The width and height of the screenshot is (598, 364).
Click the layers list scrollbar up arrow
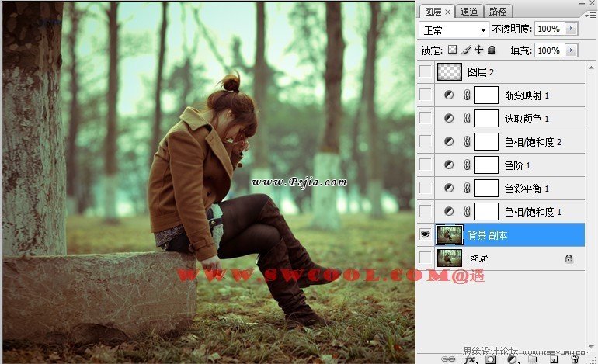pos(591,68)
